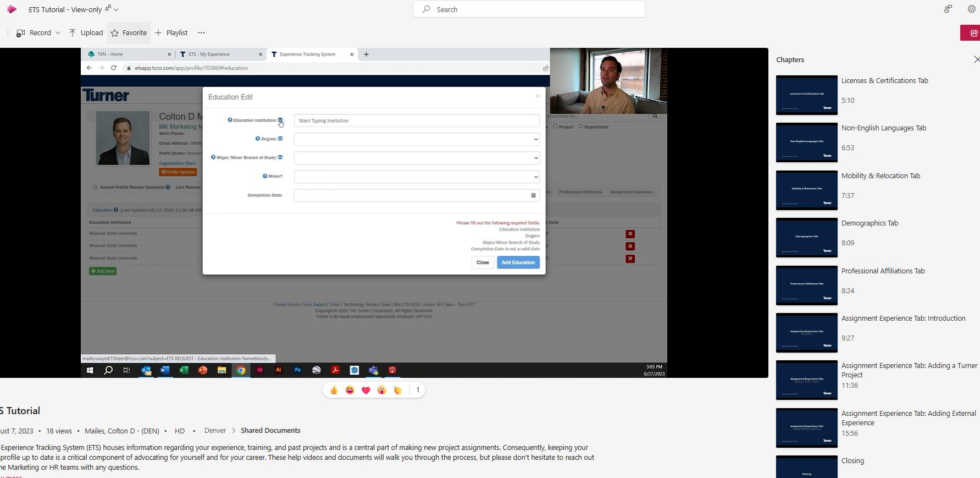
Task: Click the Add Education button
Action: click(518, 262)
